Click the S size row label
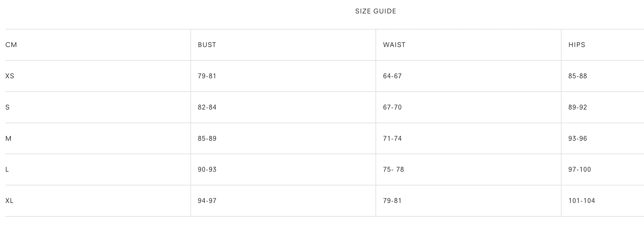This screenshot has height=226, width=644. pos(8,107)
